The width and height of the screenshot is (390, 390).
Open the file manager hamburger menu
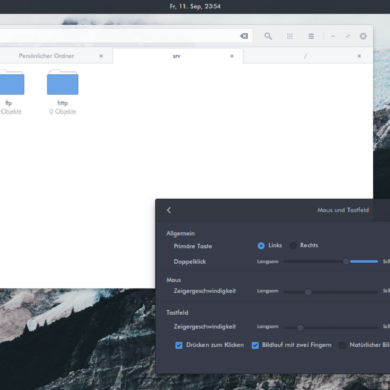(311, 36)
